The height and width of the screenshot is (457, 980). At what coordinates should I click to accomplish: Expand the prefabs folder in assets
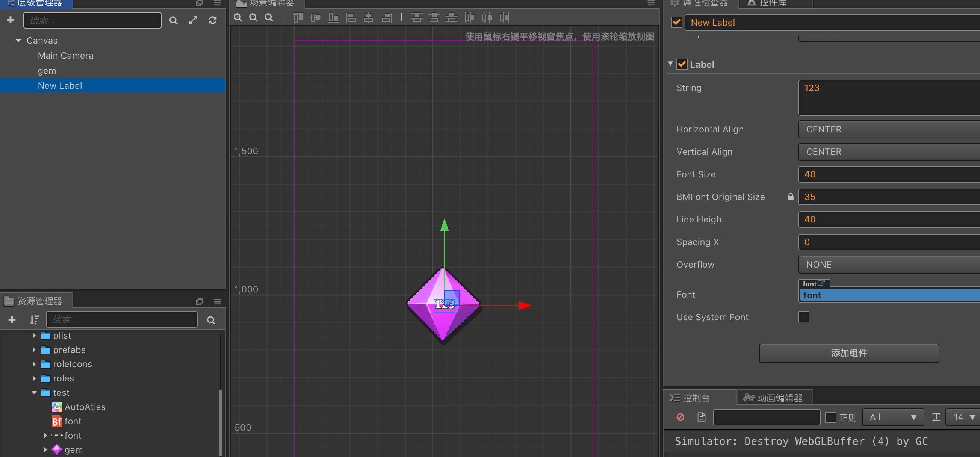[x=34, y=350]
